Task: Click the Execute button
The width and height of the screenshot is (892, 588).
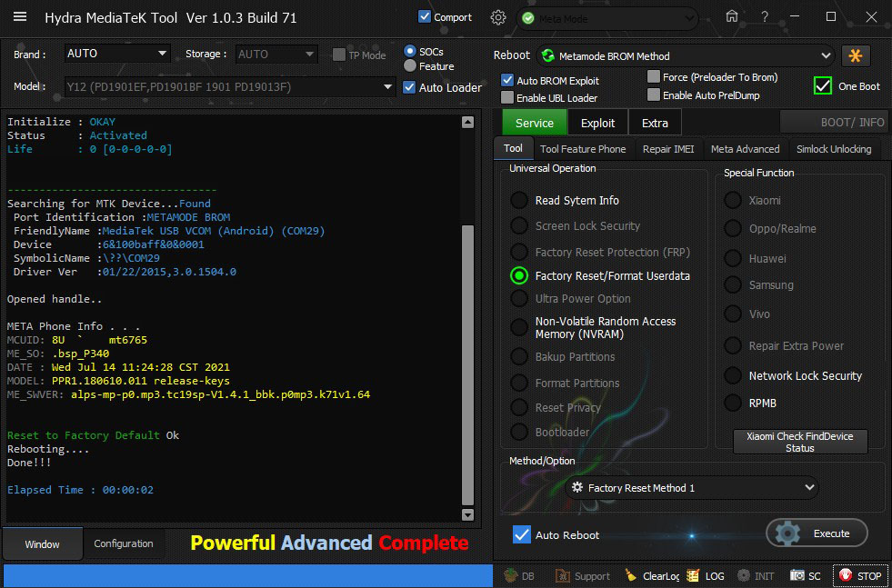Action: tap(817, 533)
